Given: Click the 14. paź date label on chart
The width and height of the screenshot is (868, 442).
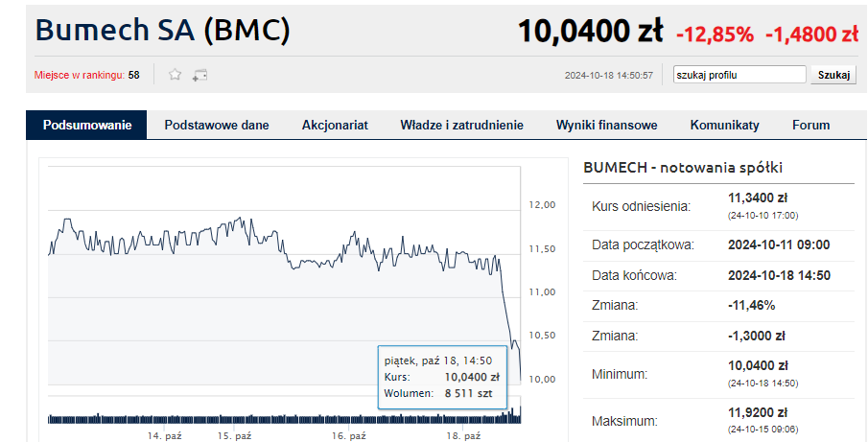Looking at the screenshot, I should click(x=164, y=436).
